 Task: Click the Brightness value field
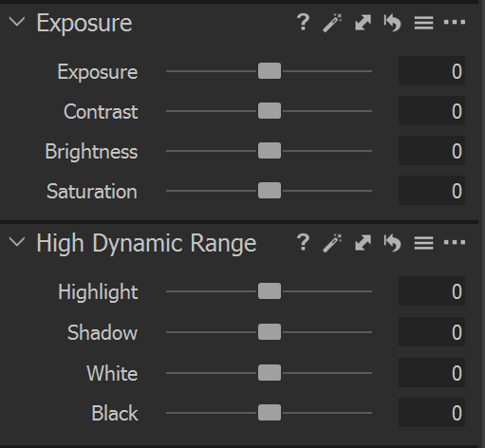432,151
